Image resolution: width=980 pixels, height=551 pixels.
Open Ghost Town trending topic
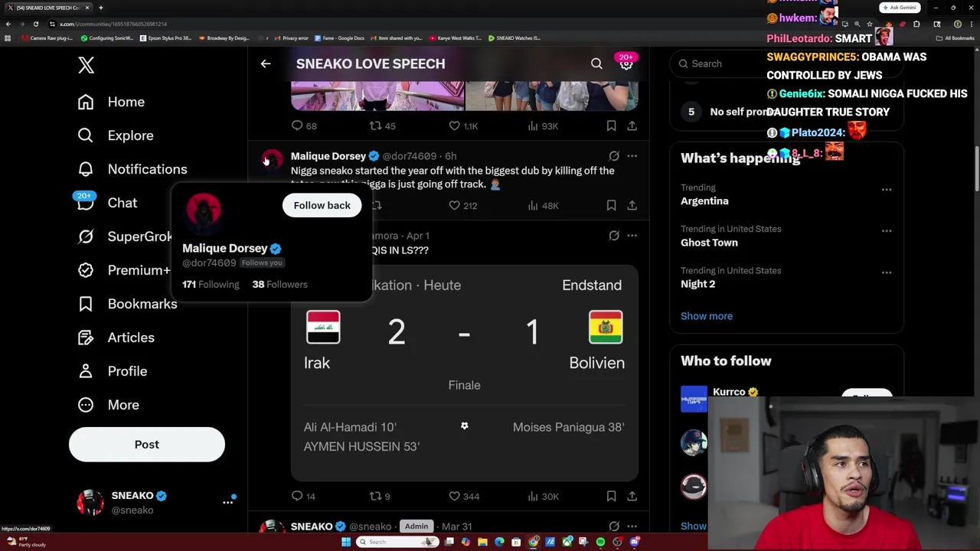709,243
